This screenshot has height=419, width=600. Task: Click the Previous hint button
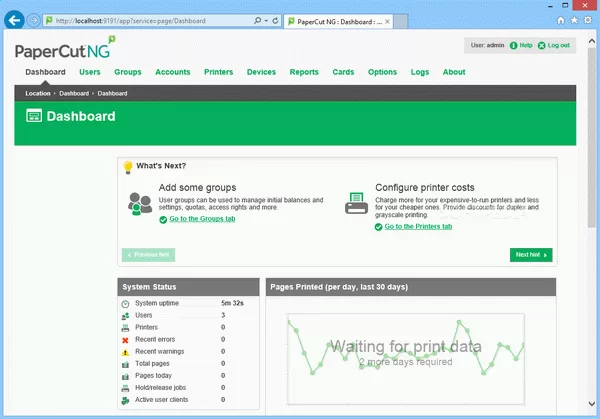tap(148, 255)
